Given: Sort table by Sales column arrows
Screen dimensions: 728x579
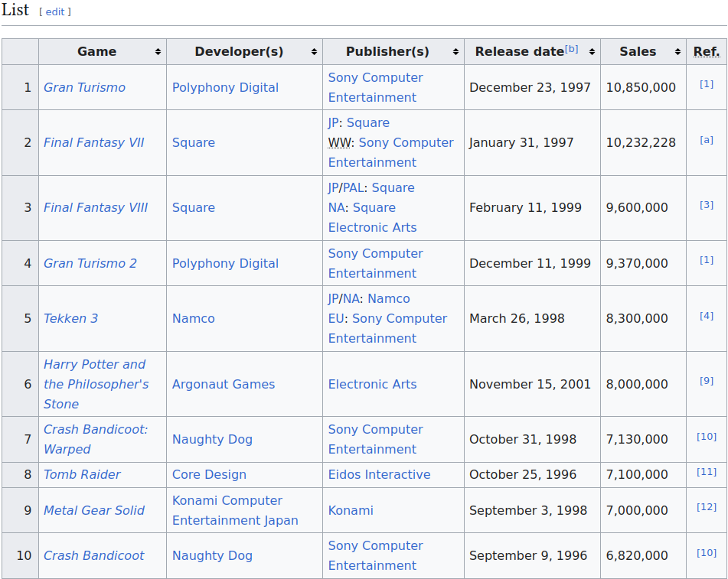Looking at the screenshot, I should click(x=677, y=52).
